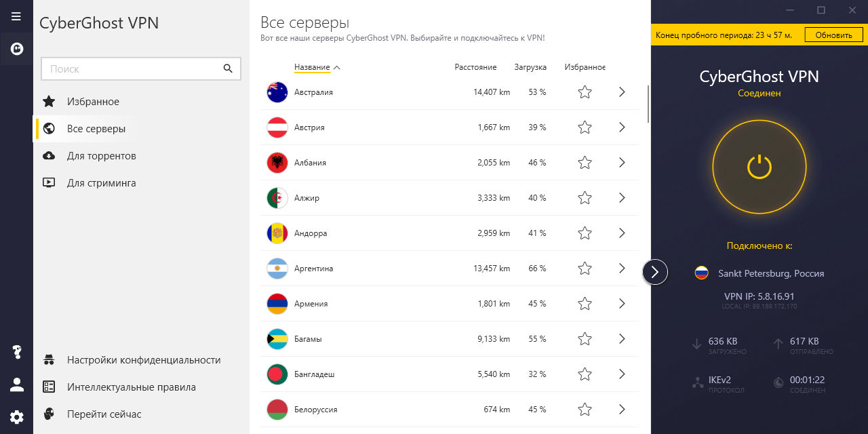Open the settings gear icon

pos(16,417)
